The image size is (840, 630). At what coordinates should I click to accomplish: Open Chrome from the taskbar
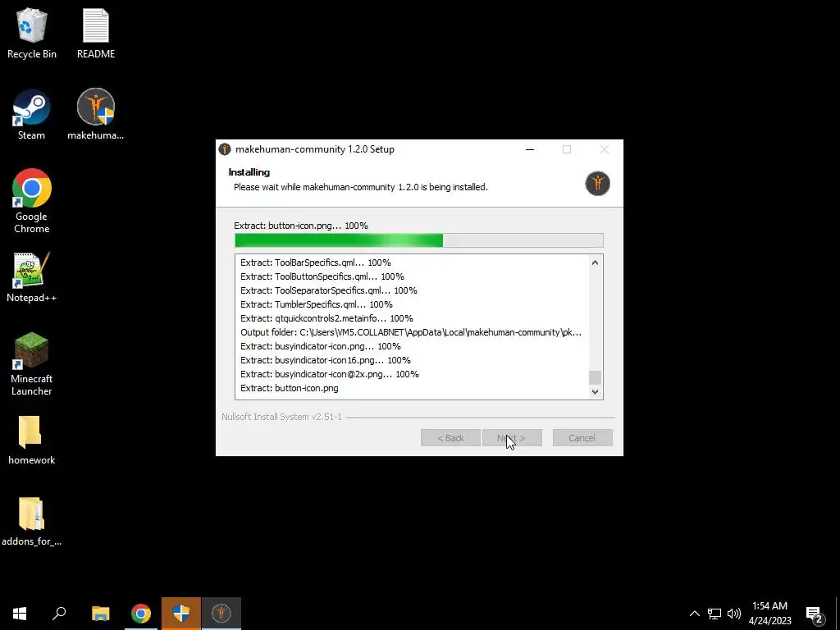pos(141,614)
